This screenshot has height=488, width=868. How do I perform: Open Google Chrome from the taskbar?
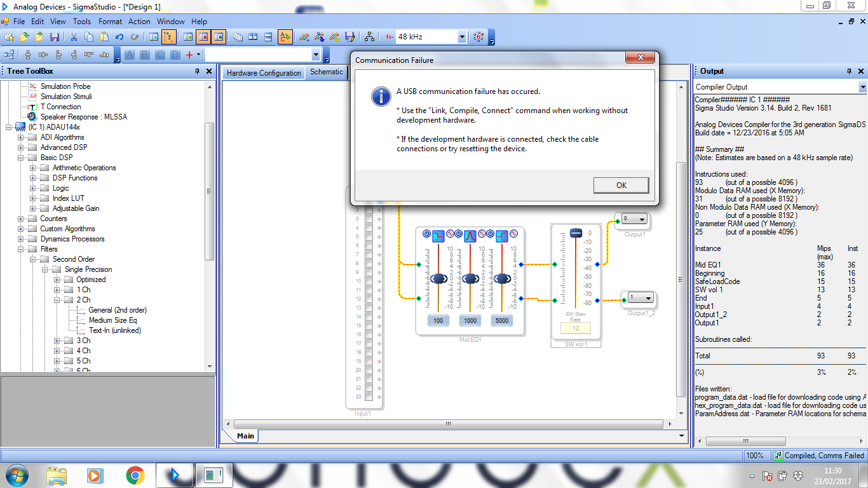135,475
